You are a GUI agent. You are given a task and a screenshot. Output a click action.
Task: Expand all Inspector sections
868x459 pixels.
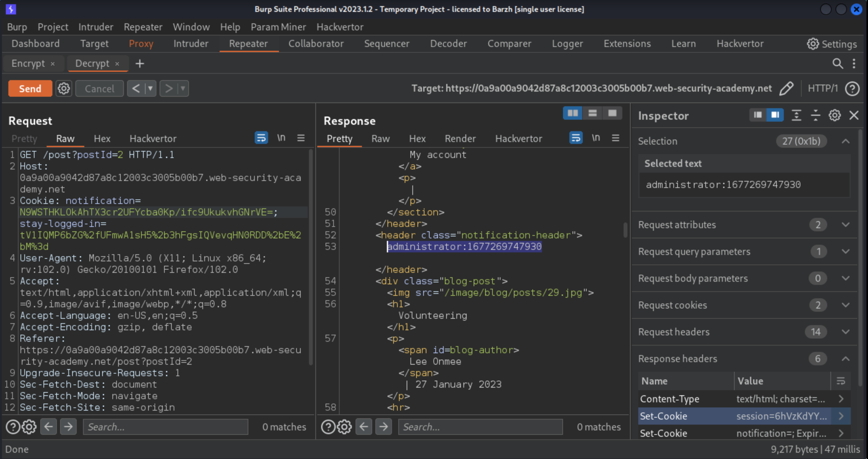pyautogui.click(x=796, y=115)
